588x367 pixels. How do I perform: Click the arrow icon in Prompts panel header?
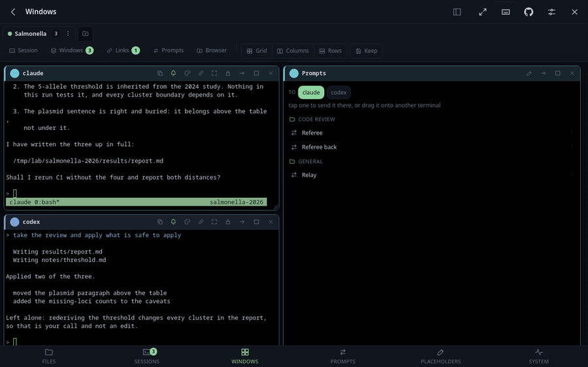pos(544,74)
